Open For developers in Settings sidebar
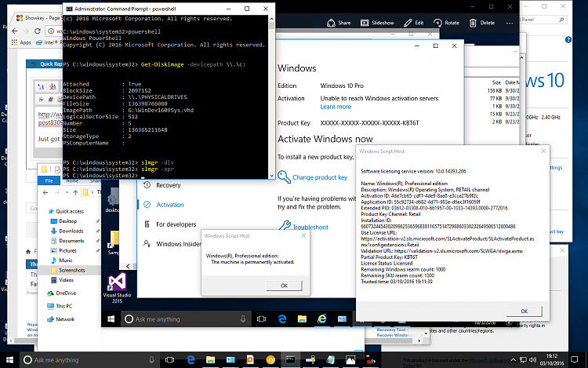 pos(170,224)
